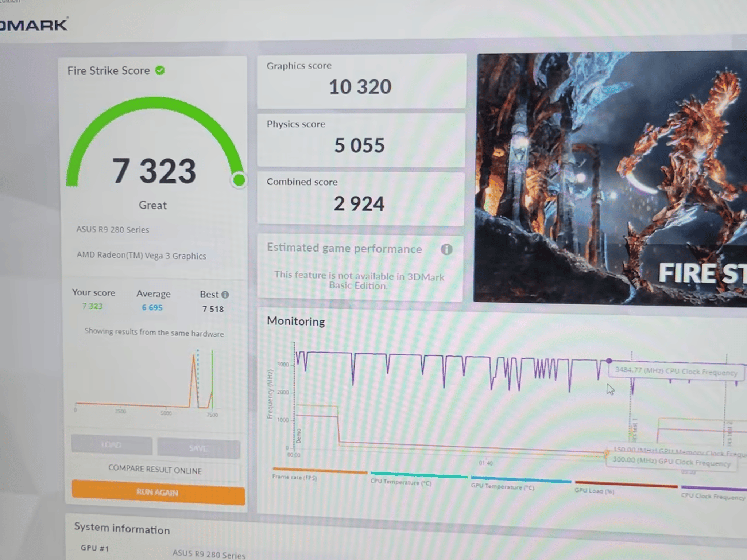747x560 pixels.
Task: Click the green Your score 7 323 value
Action: point(92,306)
